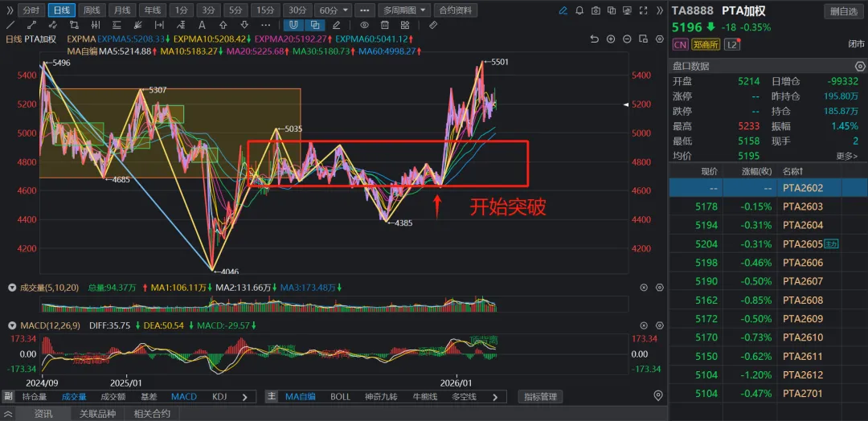Take a chart screenshot with camera icon
Viewport: 868px width, 421px height.
point(595,10)
